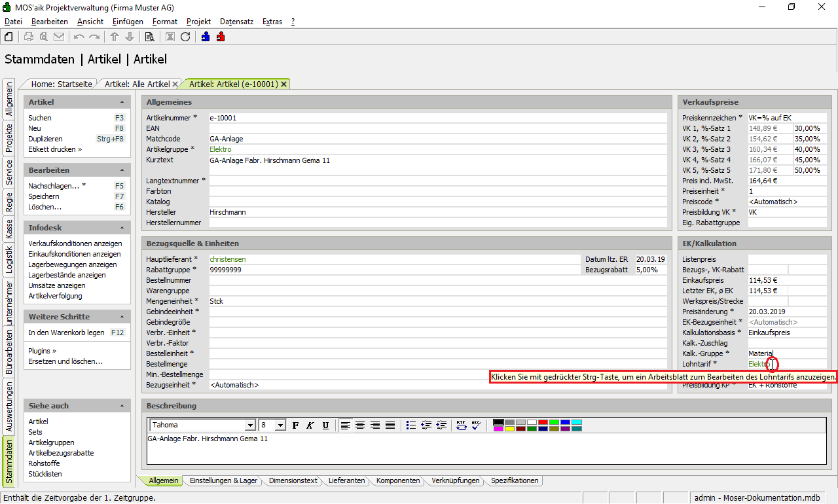Click the new document icon in toolbar
Screen dimensions: 838x504
[x=9, y=37]
